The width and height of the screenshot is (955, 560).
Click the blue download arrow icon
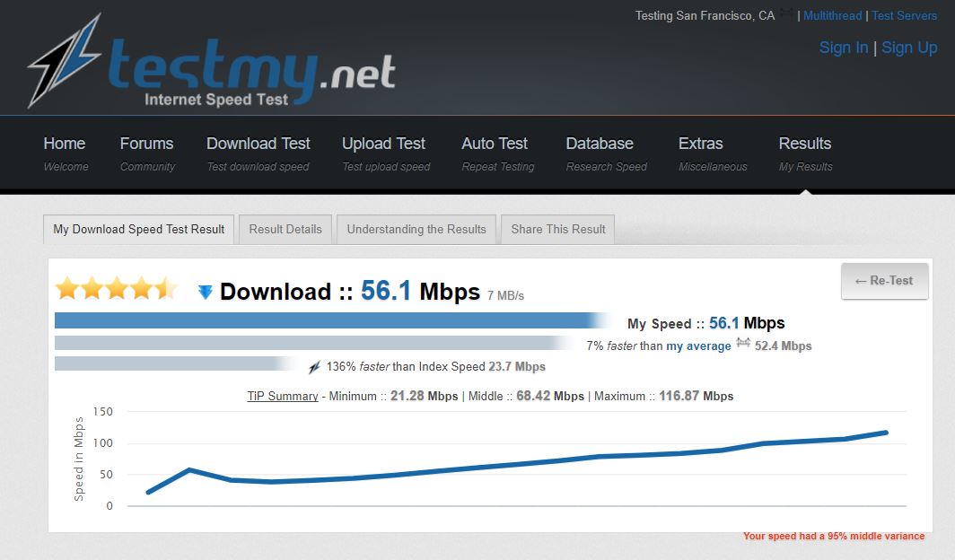coord(206,293)
